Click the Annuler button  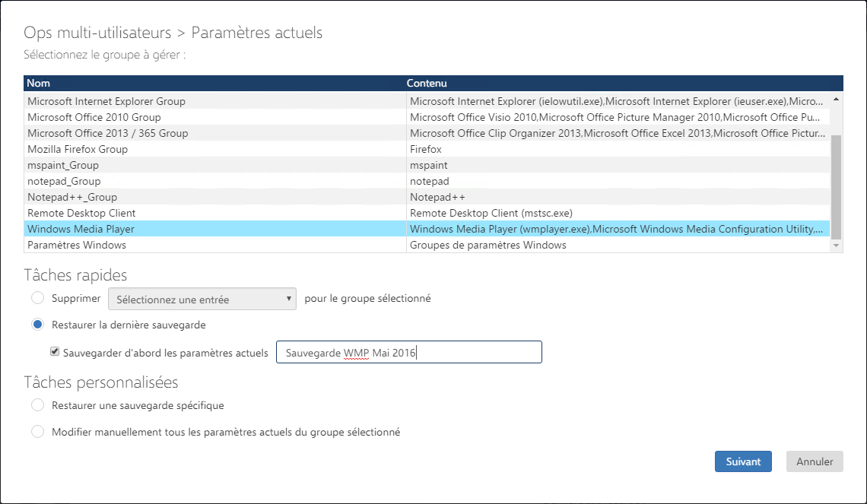[x=815, y=461]
